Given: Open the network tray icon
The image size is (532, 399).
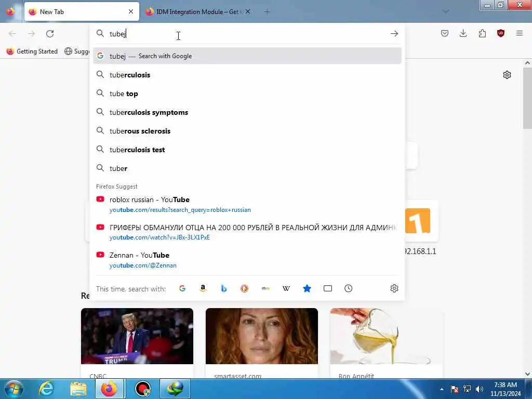Looking at the screenshot, I should [467, 389].
